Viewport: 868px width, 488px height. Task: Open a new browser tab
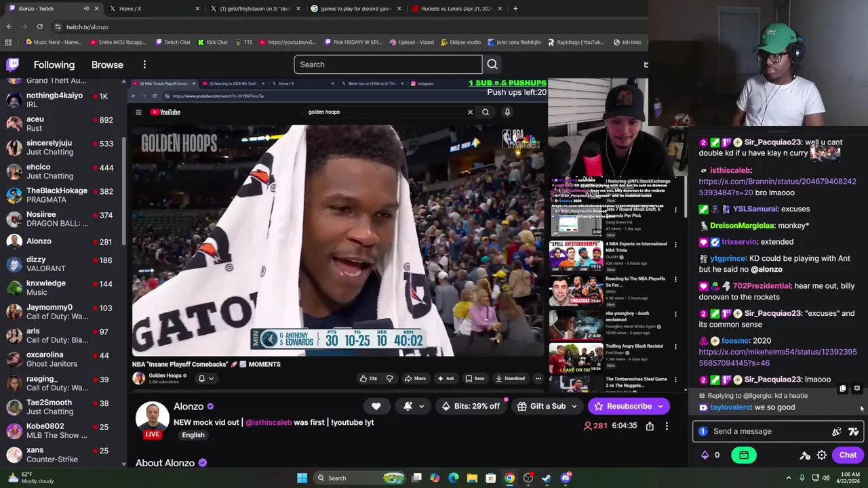coord(515,9)
